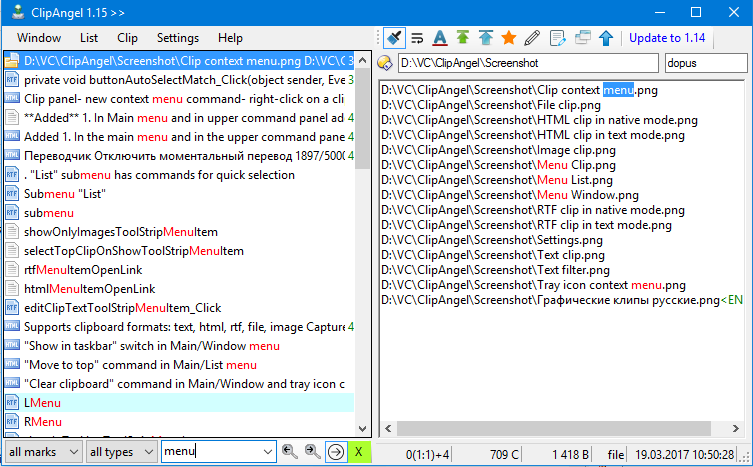753x467 pixels.
Task: Select '. "List" submenu has commands' row
Action: click(179, 175)
